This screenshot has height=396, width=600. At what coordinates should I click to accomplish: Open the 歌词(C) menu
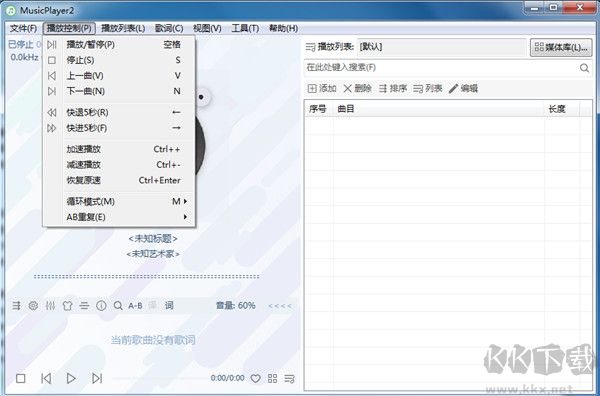click(x=169, y=28)
